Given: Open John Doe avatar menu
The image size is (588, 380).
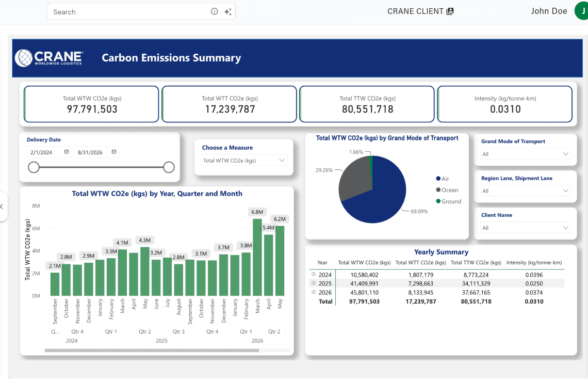Looking at the screenshot, I should click(582, 11).
